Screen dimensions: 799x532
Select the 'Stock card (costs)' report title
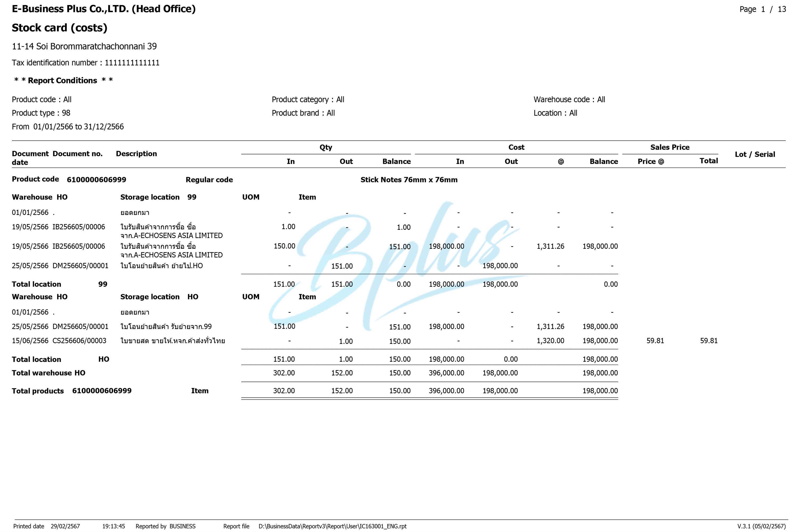point(60,28)
